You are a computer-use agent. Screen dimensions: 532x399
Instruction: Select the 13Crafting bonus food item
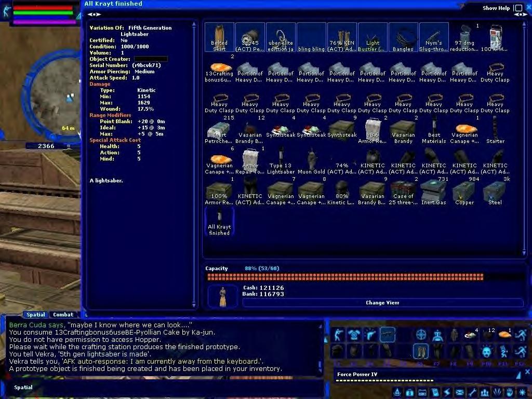coord(219,68)
